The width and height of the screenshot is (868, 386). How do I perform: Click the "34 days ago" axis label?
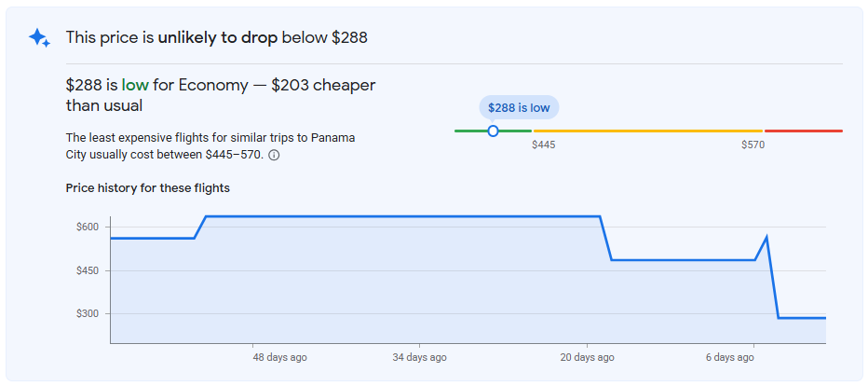coord(419,357)
